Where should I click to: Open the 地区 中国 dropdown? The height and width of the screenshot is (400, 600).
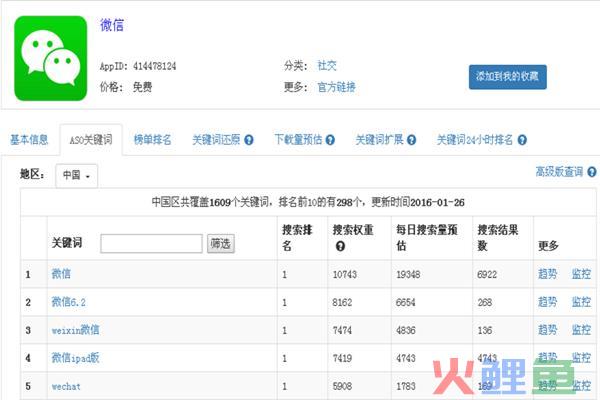(77, 175)
